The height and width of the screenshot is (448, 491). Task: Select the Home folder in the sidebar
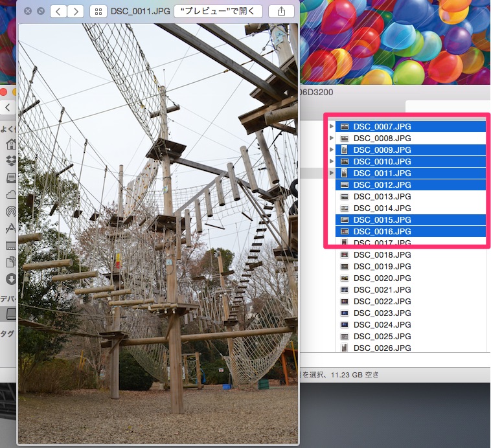tap(11, 144)
